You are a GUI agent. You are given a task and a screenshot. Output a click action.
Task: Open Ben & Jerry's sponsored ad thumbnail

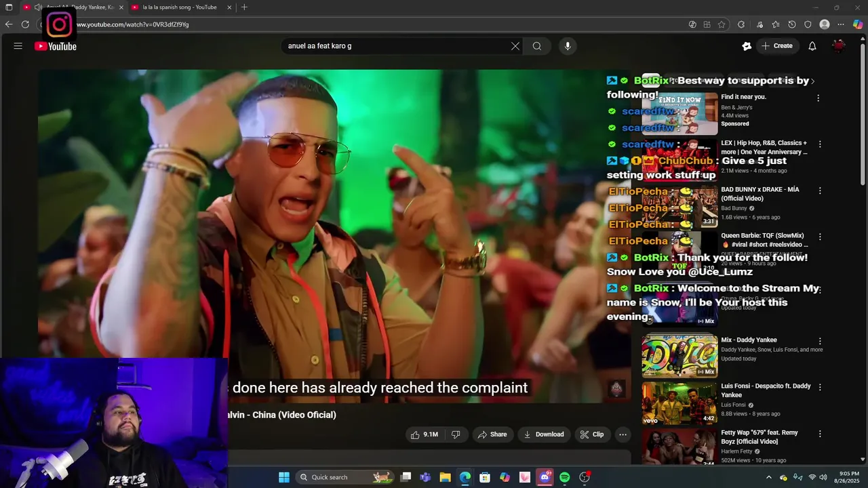pyautogui.click(x=679, y=114)
